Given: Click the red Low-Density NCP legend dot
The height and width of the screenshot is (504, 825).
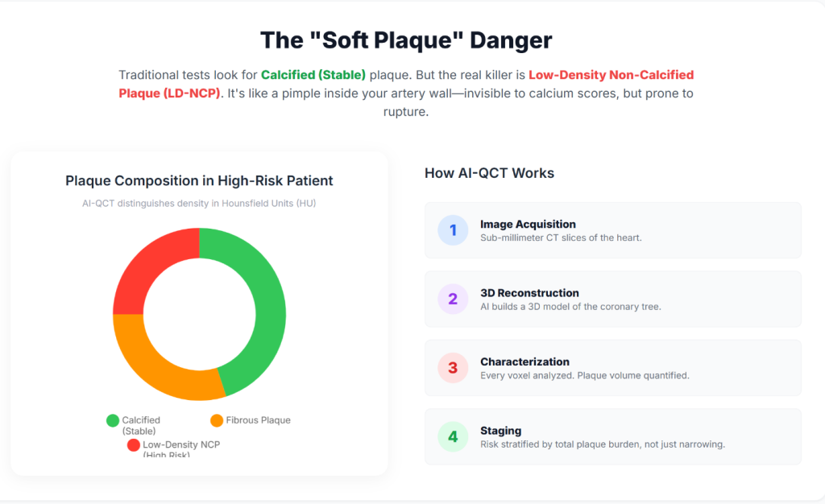Looking at the screenshot, I should (x=133, y=444).
